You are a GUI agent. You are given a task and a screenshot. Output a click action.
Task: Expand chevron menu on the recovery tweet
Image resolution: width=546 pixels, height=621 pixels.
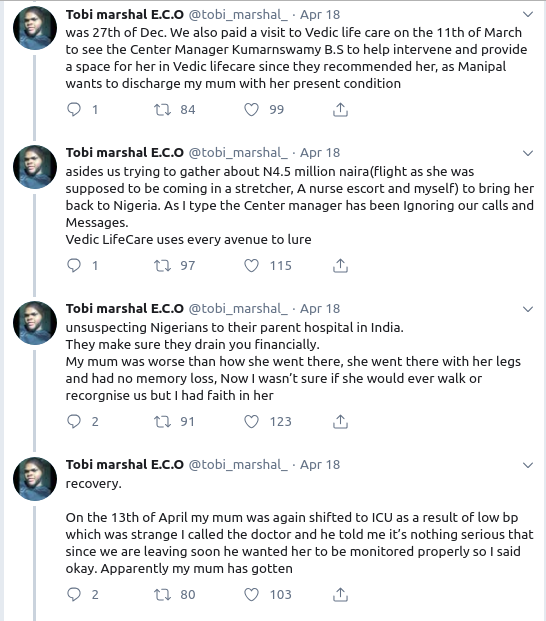(528, 465)
